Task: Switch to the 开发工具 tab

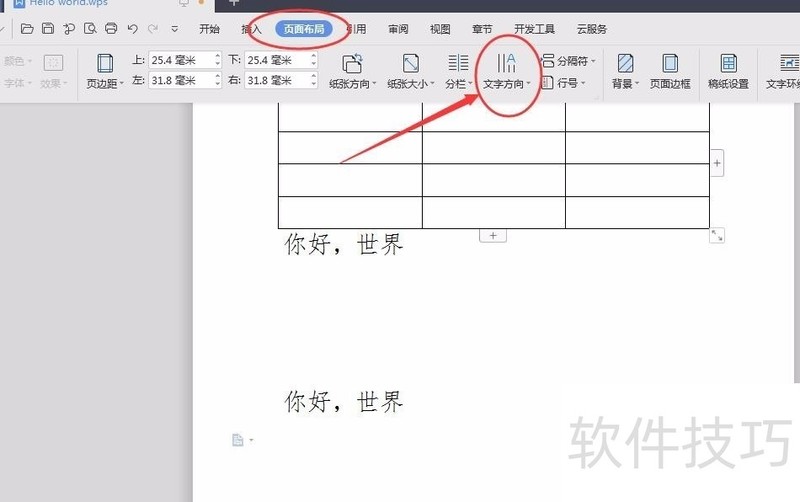Action: (x=534, y=29)
